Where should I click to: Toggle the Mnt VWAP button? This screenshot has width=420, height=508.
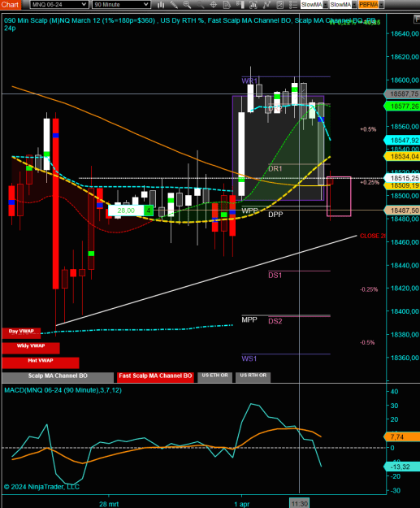click(41, 363)
